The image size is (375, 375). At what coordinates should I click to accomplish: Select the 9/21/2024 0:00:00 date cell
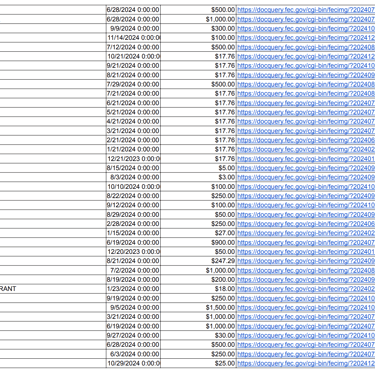(x=133, y=66)
